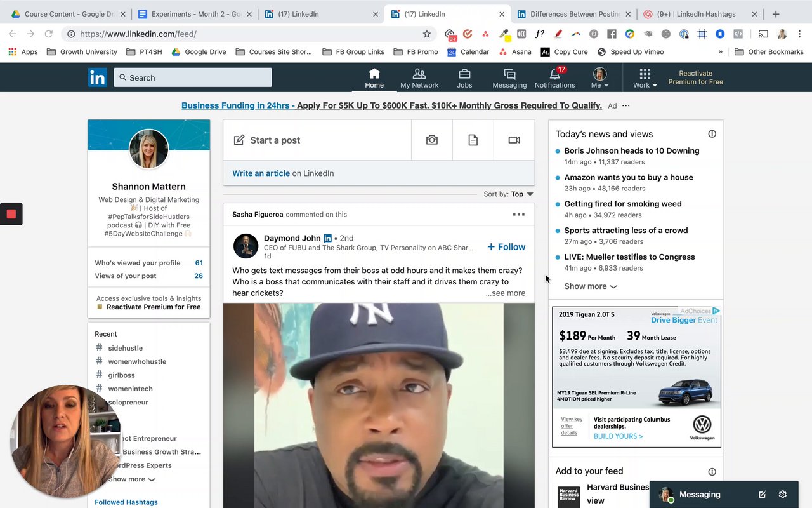The width and height of the screenshot is (812, 508).
Task: Open ad options three dots beside Ad
Action: pyautogui.click(x=626, y=105)
